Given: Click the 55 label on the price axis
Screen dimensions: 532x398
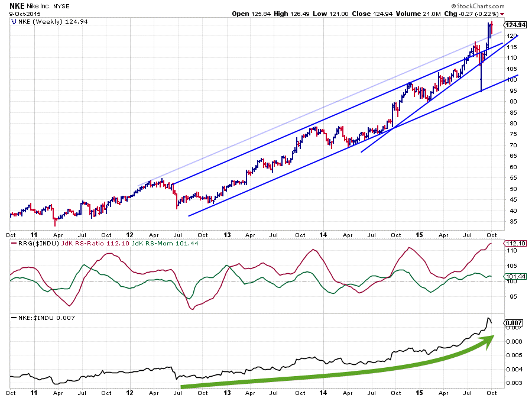Looking at the screenshot, I should point(513,178).
